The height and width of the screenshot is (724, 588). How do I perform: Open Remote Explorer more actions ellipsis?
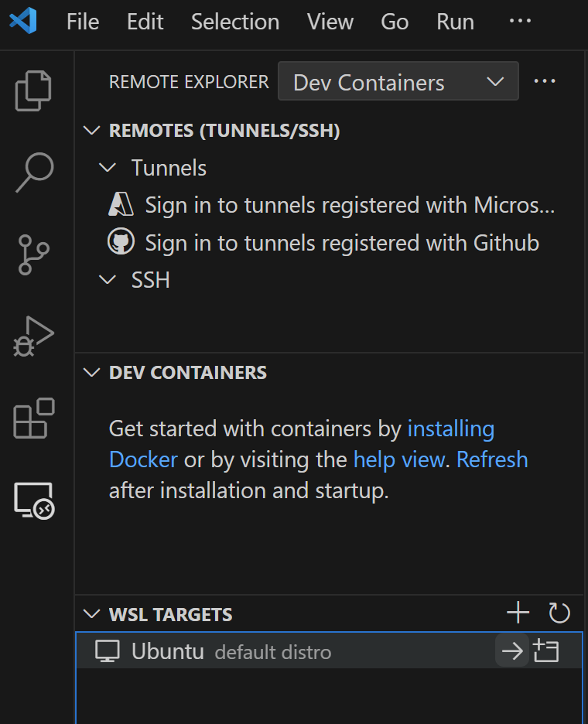point(545,81)
